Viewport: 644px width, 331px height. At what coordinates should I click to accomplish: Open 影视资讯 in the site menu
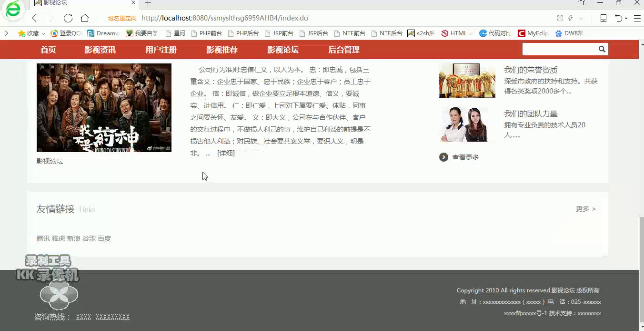100,50
